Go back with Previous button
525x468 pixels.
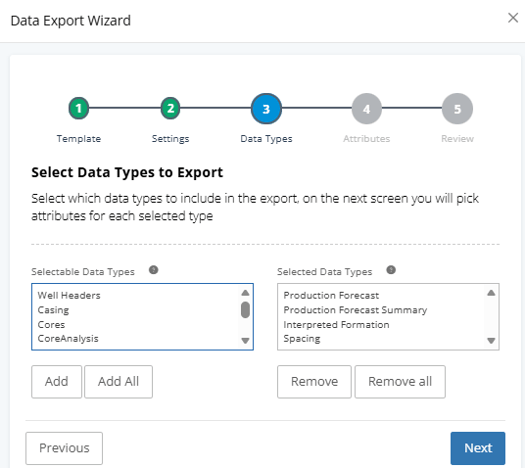[64, 448]
